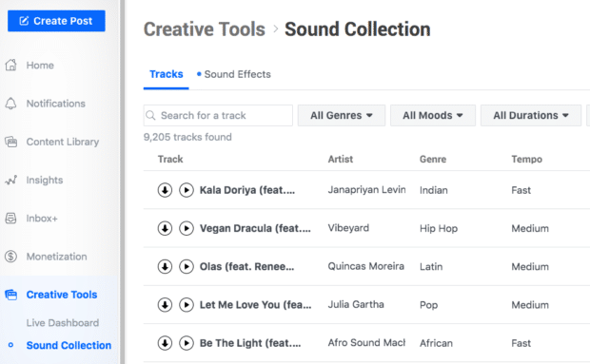Image resolution: width=590 pixels, height=364 pixels.
Task: Select Sound Collection sub-item in sidebar
Action: click(x=69, y=345)
